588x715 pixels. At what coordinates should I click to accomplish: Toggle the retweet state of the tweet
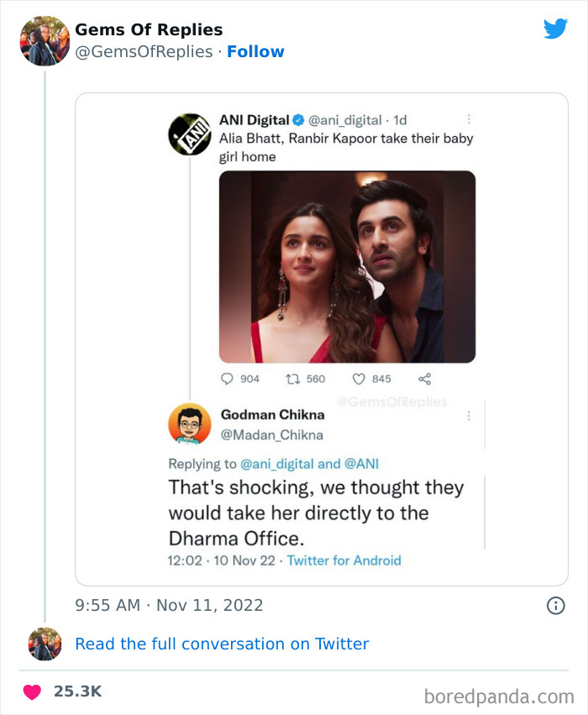pyautogui.click(x=292, y=378)
